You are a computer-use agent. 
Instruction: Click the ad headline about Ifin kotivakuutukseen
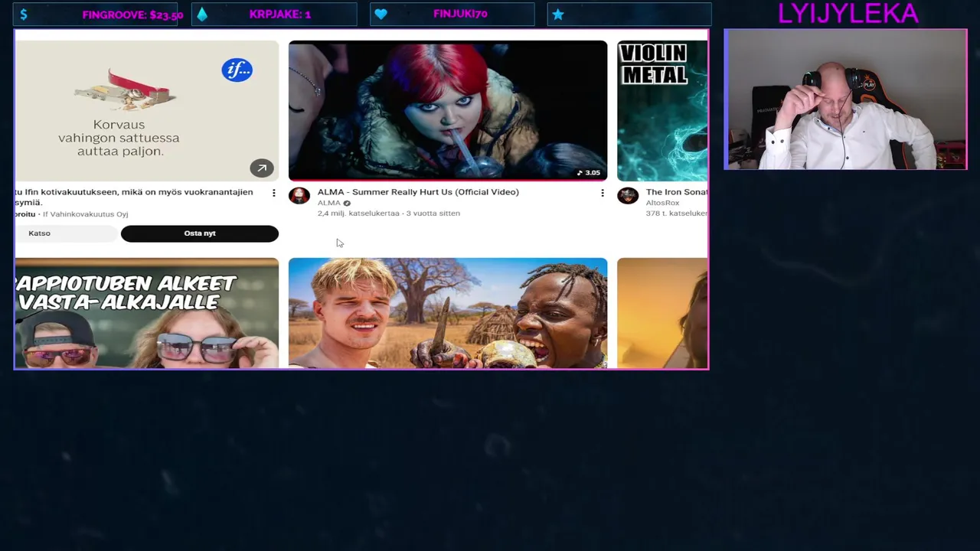pos(134,197)
